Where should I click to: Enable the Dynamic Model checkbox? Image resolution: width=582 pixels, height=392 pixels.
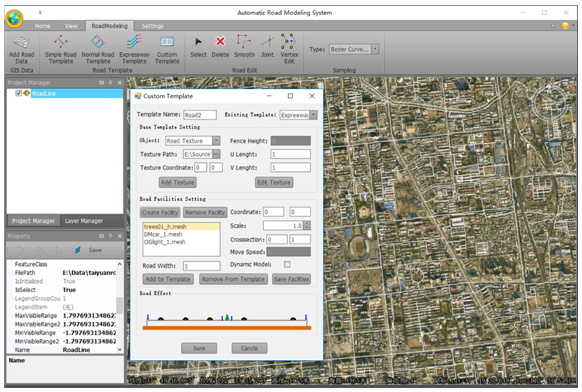coord(287,264)
